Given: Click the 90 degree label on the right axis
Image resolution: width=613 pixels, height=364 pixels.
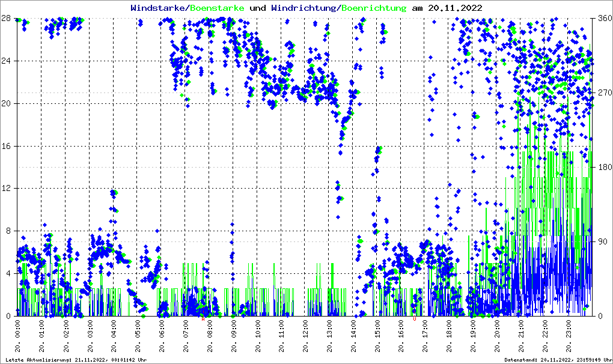Looking at the screenshot, I should pos(602,242).
